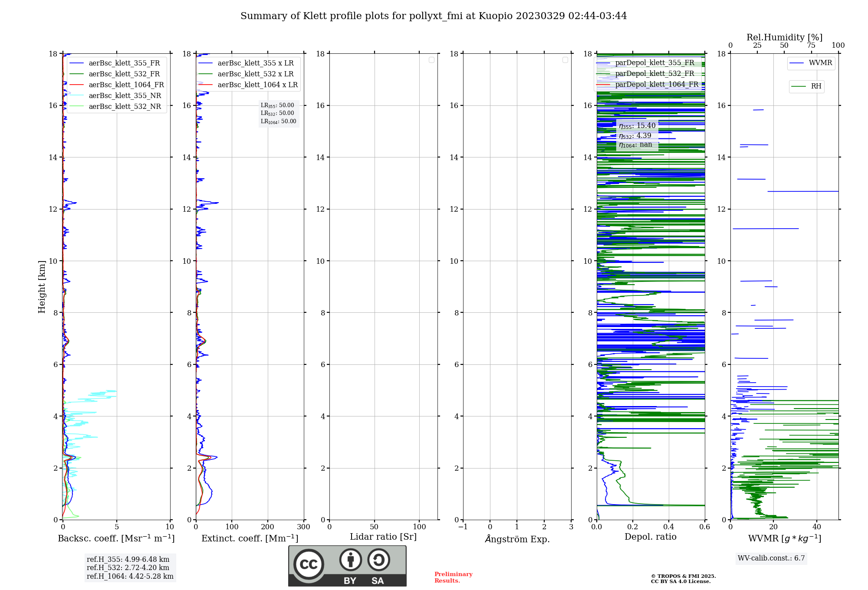
Task: Click the WVMR [g*kg⁻¹] axis label
Action: [x=785, y=538]
